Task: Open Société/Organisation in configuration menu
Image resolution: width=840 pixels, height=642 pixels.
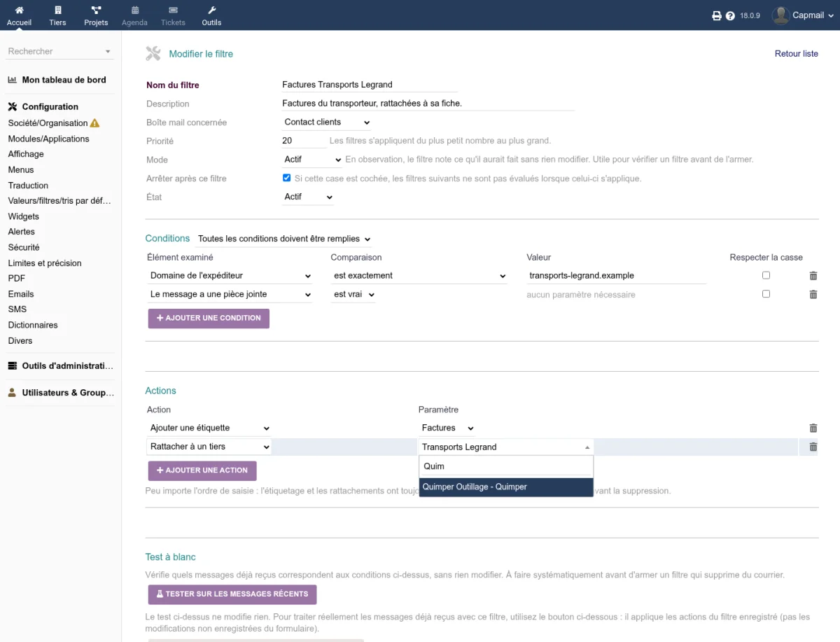Action: tap(48, 123)
